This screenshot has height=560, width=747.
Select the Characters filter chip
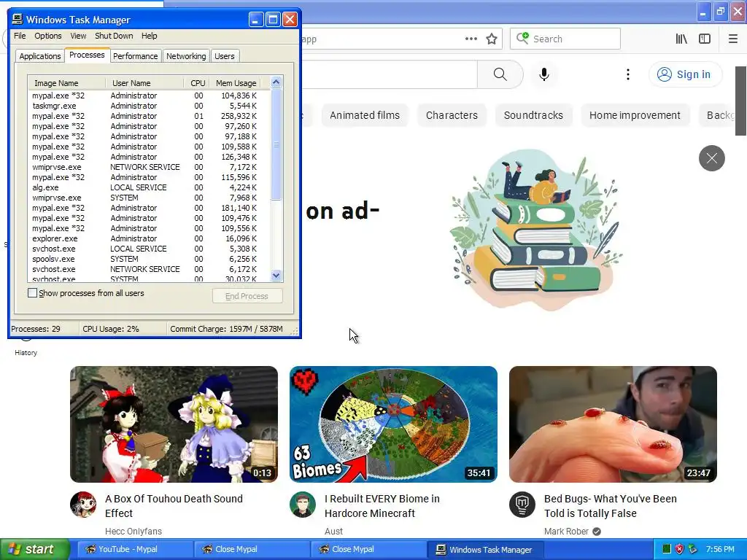(452, 115)
